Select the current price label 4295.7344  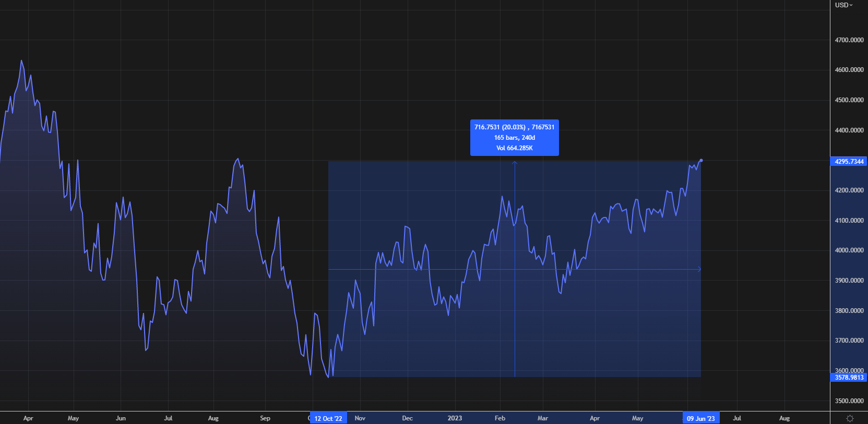pos(849,162)
